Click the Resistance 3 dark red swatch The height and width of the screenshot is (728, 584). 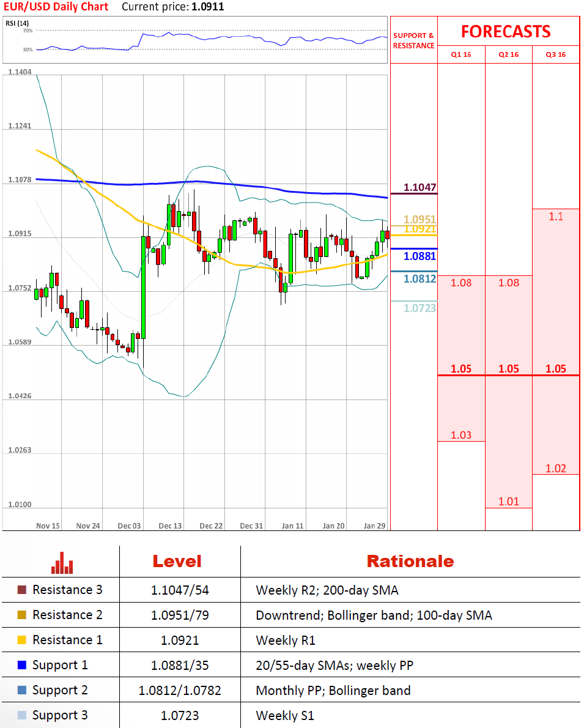(x=22, y=590)
